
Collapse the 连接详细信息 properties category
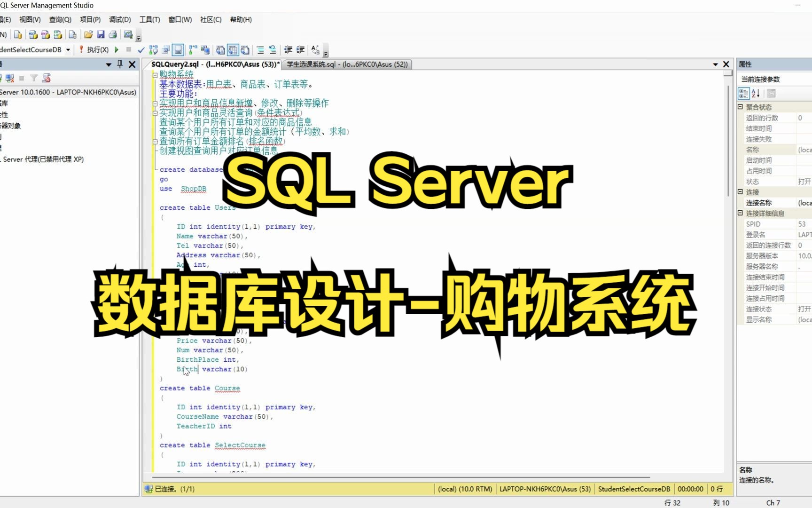pyautogui.click(x=740, y=213)
